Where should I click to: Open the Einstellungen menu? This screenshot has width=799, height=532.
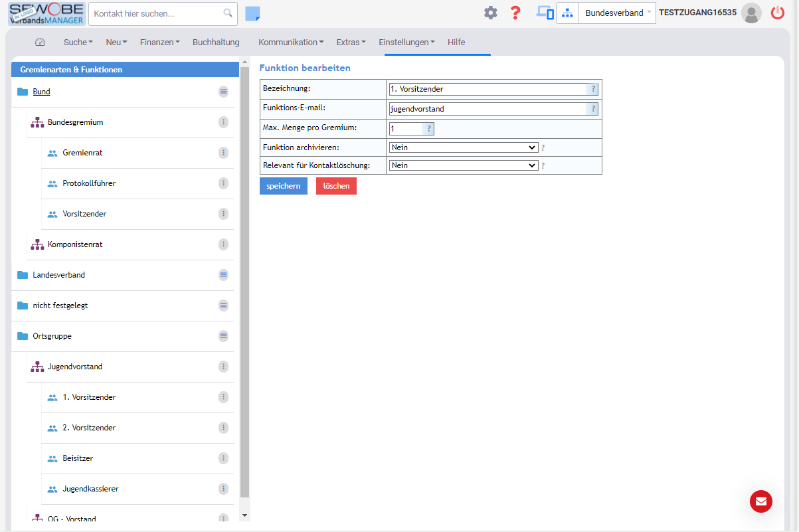pos(406,43)
